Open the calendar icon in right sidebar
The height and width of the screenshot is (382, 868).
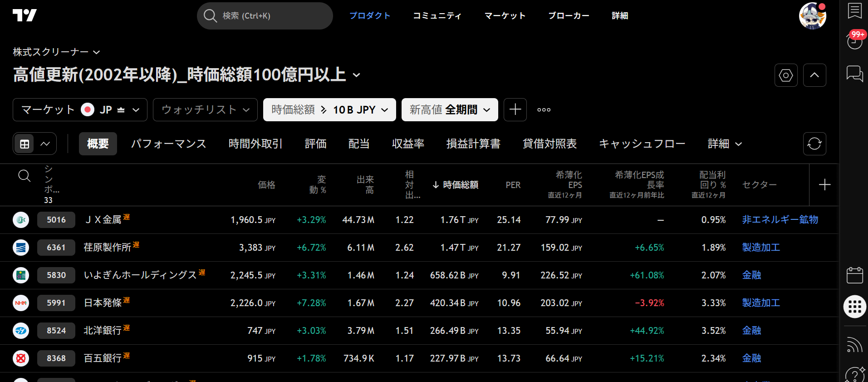[855, 275]
